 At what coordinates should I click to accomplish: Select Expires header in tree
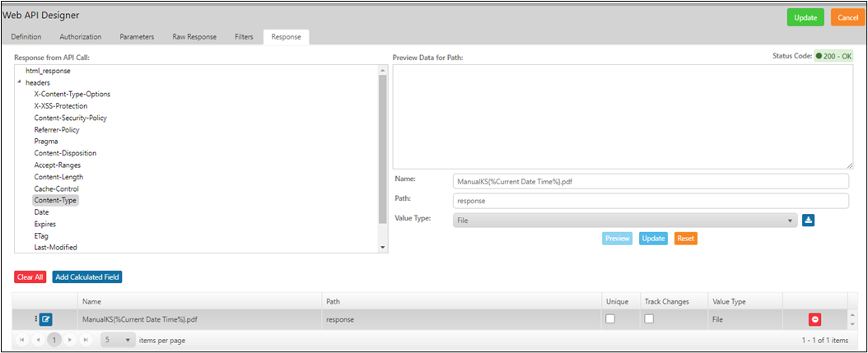pyautogui.click(x=44, y=224)
